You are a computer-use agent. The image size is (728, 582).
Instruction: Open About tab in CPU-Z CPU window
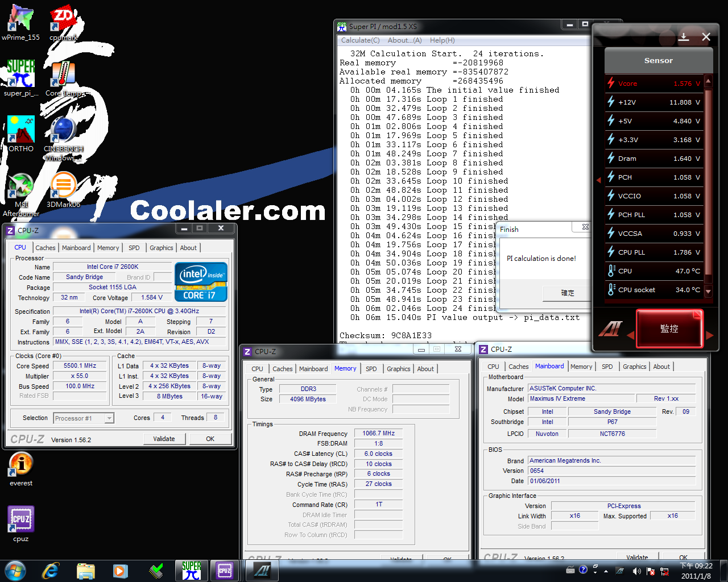click(188, 248)
